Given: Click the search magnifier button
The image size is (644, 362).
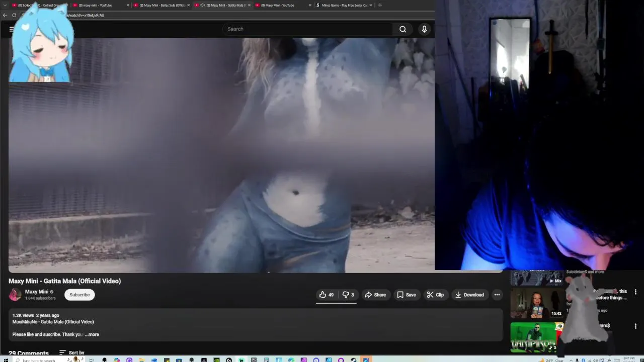Looking at the screenshot, I should tap(403, 29).
